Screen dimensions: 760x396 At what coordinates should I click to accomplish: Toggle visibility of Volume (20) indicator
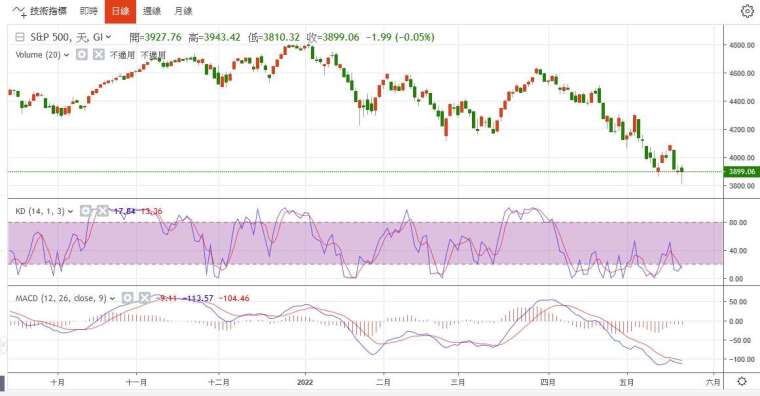tap(82, 54)
